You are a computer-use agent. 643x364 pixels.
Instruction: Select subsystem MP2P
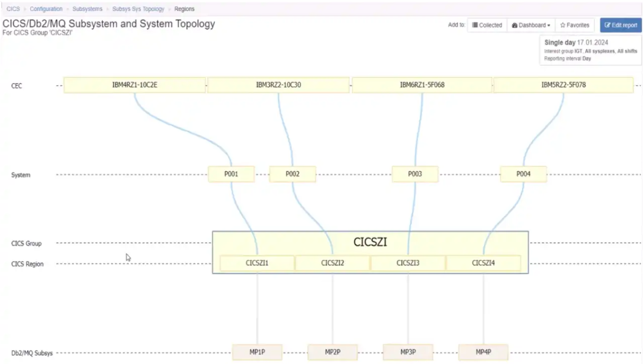pos(332,352)
